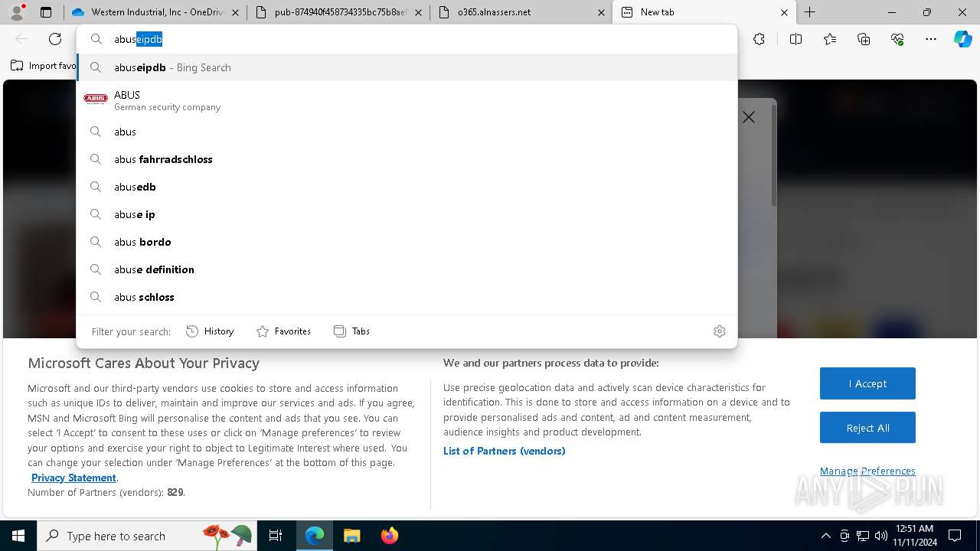Open address bar search settings gear

pos(720,331)
